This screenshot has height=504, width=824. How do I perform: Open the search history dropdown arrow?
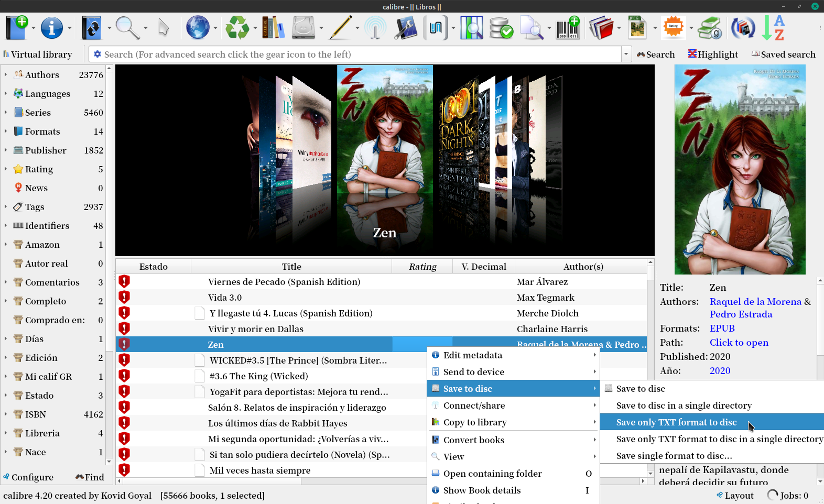pyautogui.click(x=626, y=54)
